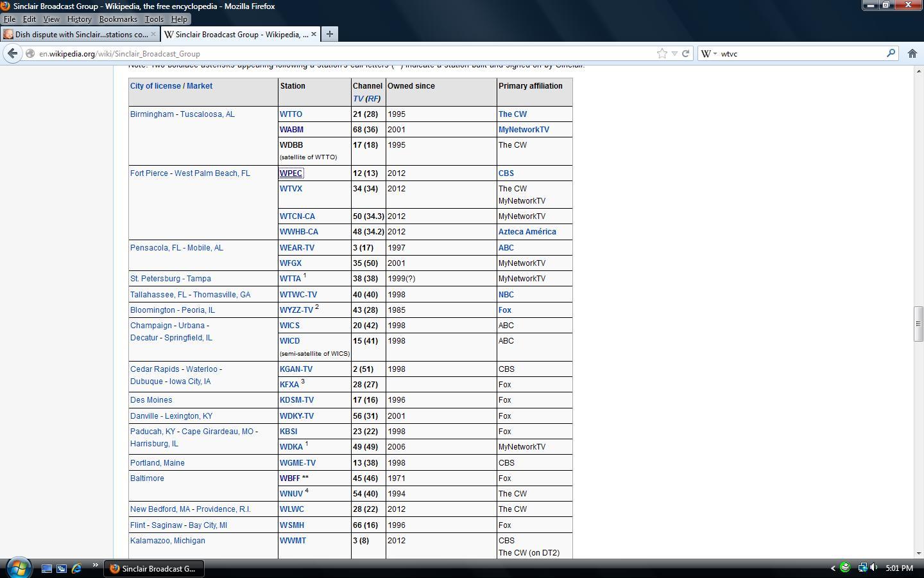This screenshot has width=924, height=578.
Task: Open the green security tray icon
Action: [846, 568]
